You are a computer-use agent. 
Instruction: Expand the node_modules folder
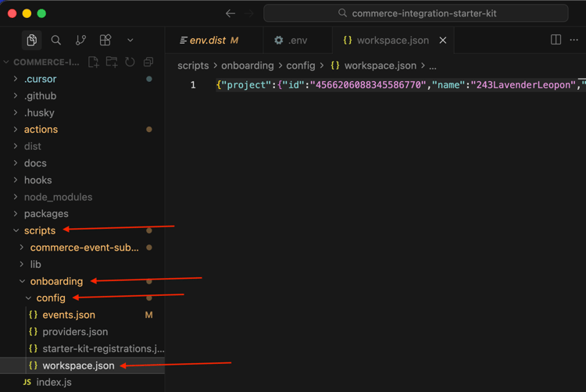(82, 197)
